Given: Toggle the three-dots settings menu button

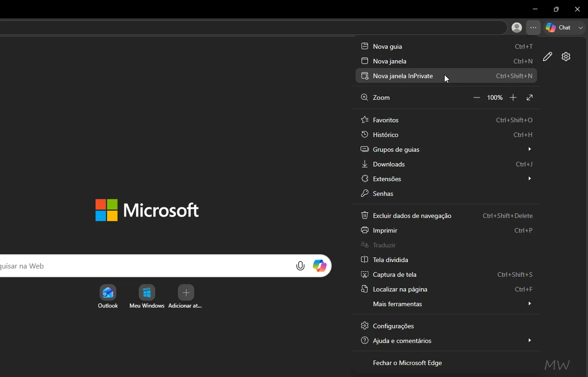Looking at the screenshot, I should point(533,28).
